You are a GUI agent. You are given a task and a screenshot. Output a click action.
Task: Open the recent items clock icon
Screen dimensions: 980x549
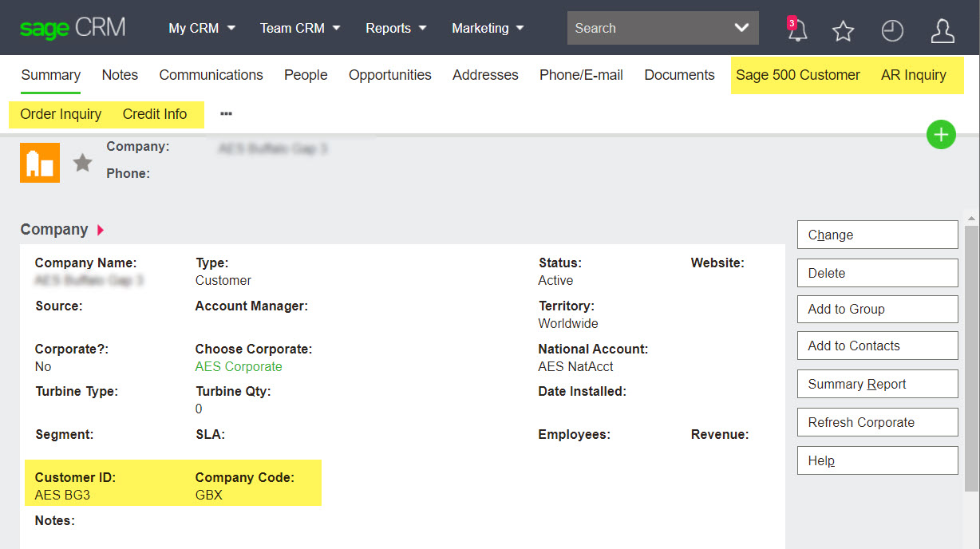pos(892,31)
